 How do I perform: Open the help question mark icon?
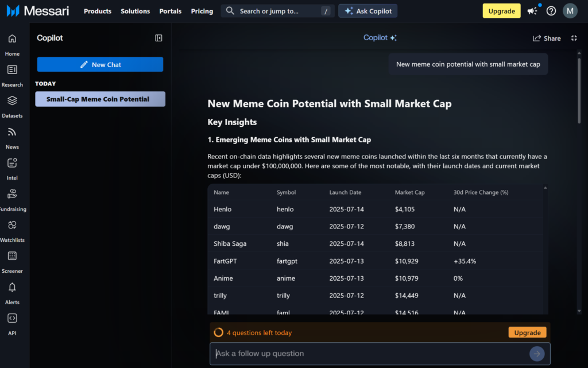coord(551,11)
